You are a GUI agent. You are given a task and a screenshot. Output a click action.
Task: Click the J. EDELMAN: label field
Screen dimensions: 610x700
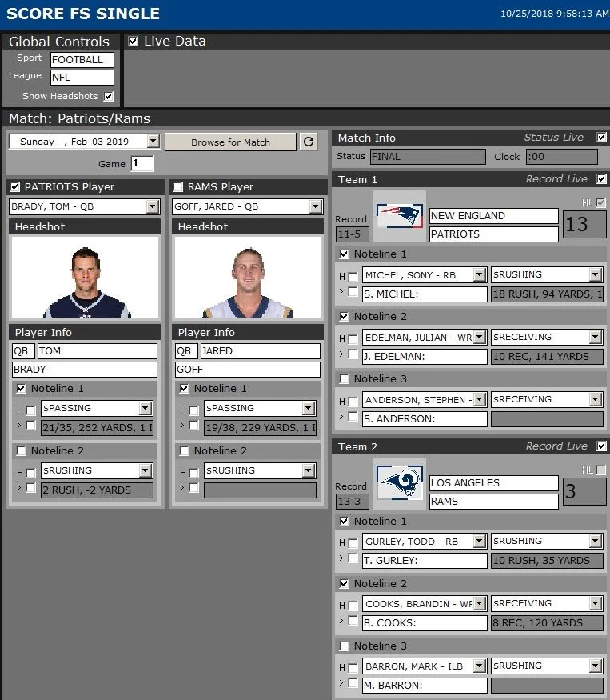click(425, 357)
